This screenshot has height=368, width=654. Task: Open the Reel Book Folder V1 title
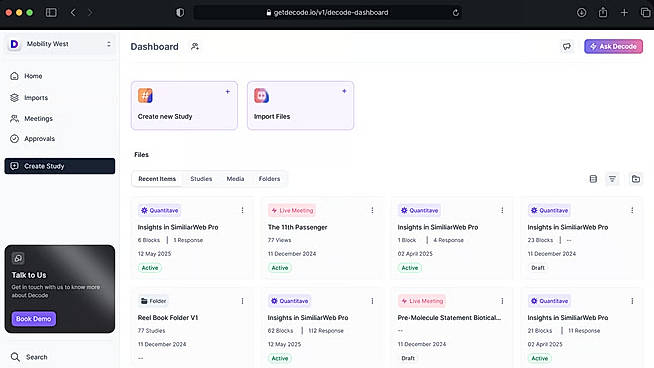coord(168,318)
